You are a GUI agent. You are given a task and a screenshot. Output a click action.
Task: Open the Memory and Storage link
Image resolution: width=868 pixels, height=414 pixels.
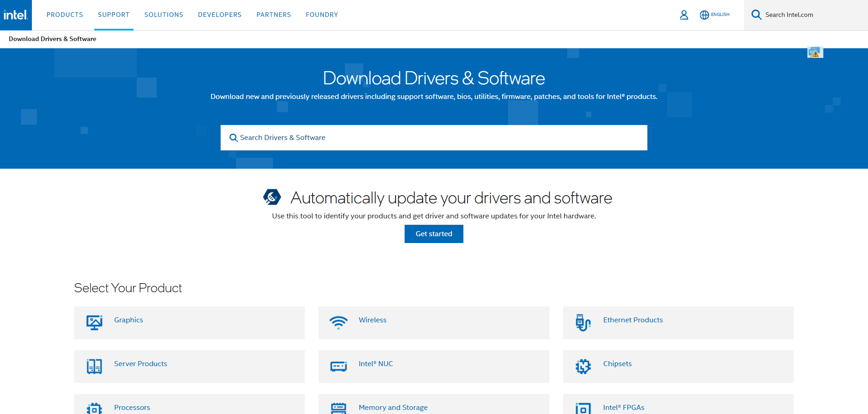click(393, 408)
